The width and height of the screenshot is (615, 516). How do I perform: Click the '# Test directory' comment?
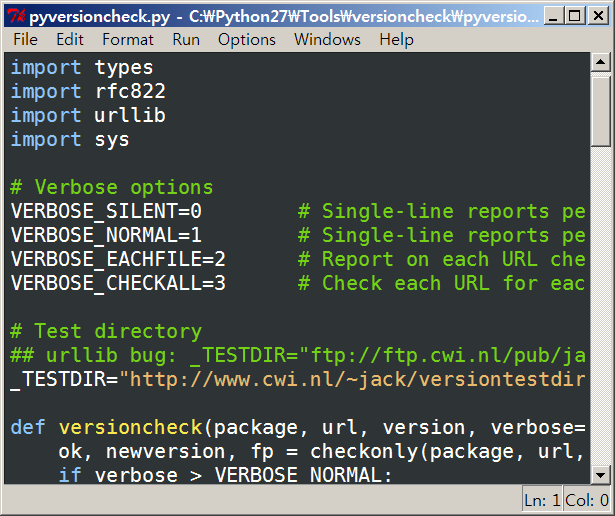point(106,331)
